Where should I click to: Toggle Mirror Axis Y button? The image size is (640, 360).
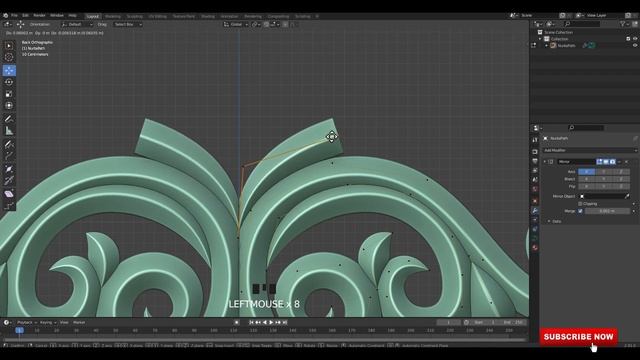point(604,172)
